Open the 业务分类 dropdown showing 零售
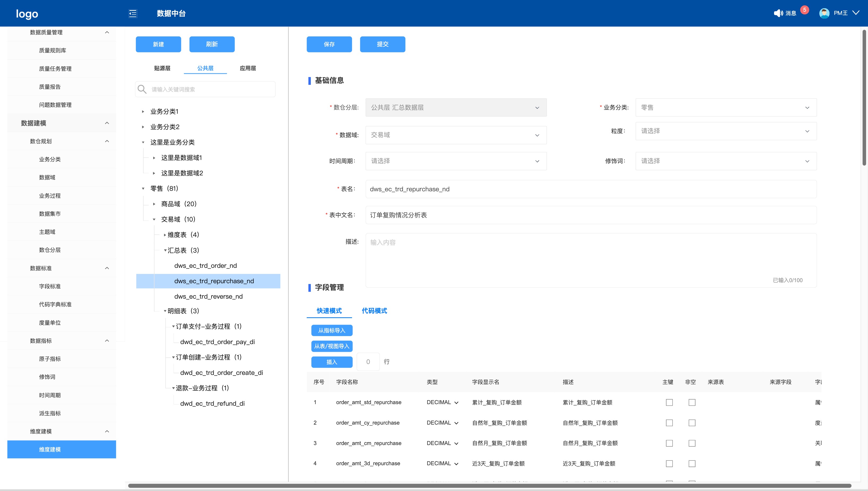Image resolution: width=868 pixels, height=491 pixels. click(x=726, y=108)
